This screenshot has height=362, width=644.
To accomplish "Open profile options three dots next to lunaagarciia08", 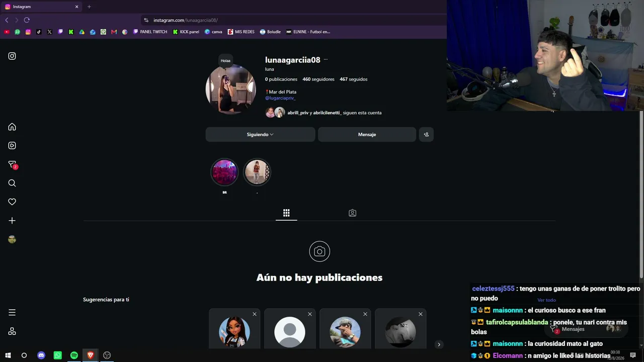I will (326, 59).
